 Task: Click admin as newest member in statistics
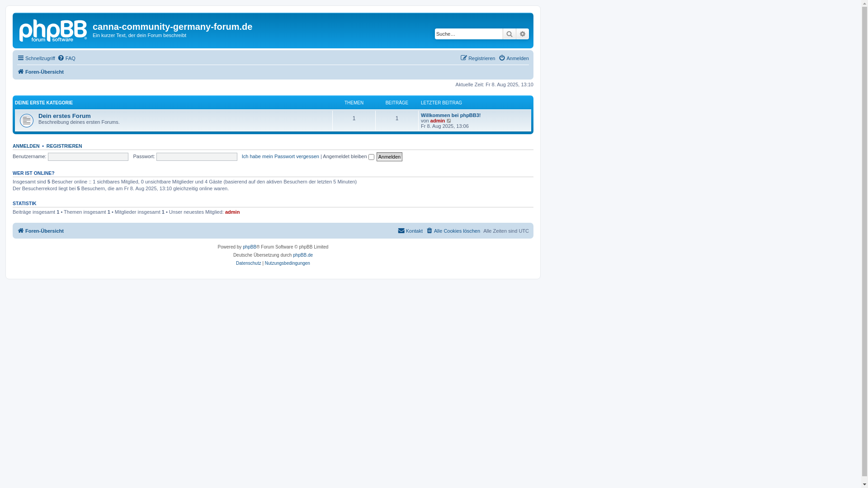point(232,212)
